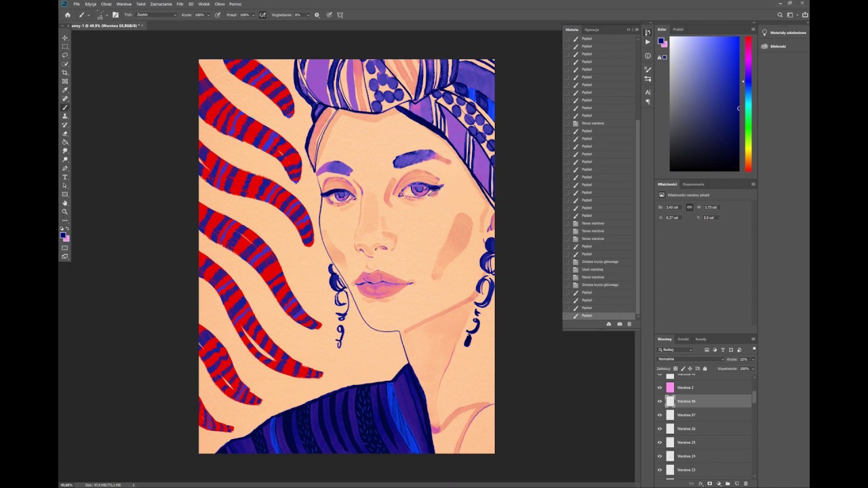Image resolution: width=868 pixels, height=488 pixels.
Task: Toggle lock all padlock icon
Action: tap(705, 369)
